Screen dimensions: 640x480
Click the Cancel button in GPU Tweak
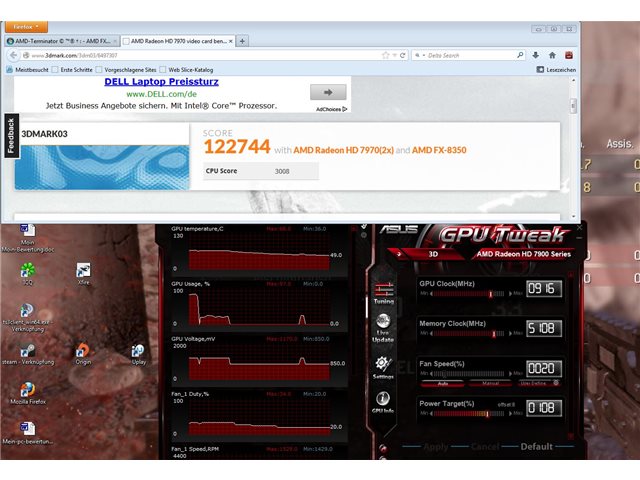485,447
